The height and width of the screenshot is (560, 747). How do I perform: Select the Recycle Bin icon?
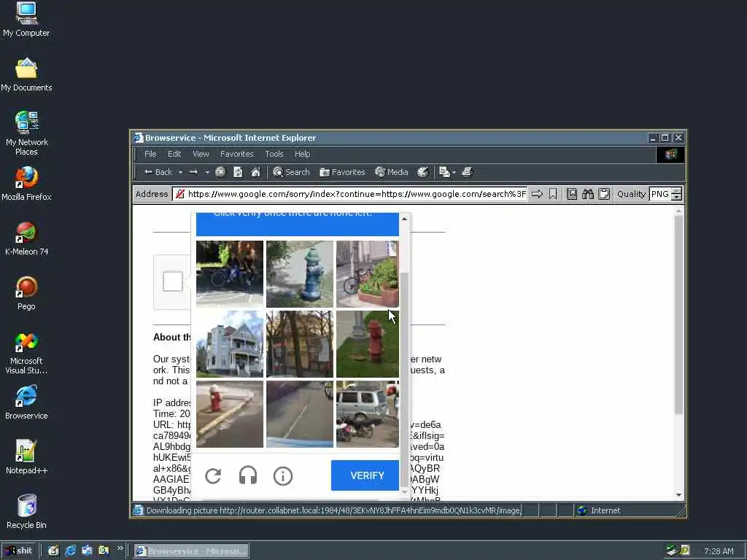(26, 512)
